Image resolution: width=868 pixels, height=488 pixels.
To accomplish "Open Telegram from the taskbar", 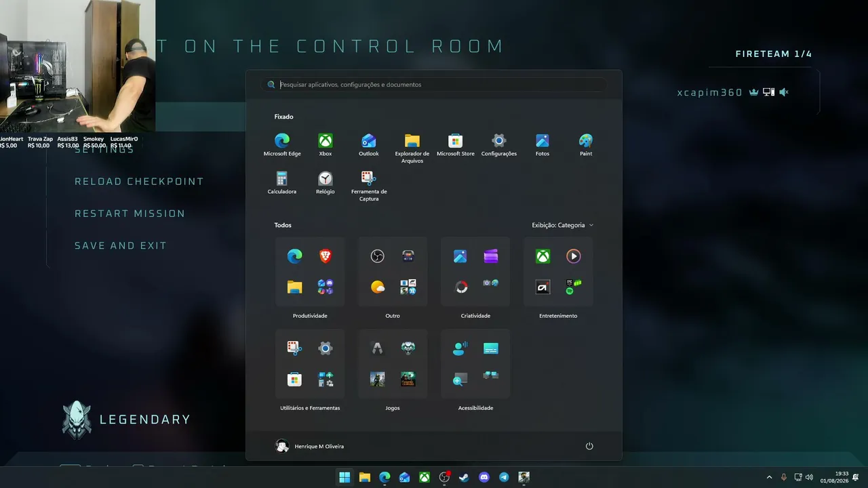I will pos(504,477).
